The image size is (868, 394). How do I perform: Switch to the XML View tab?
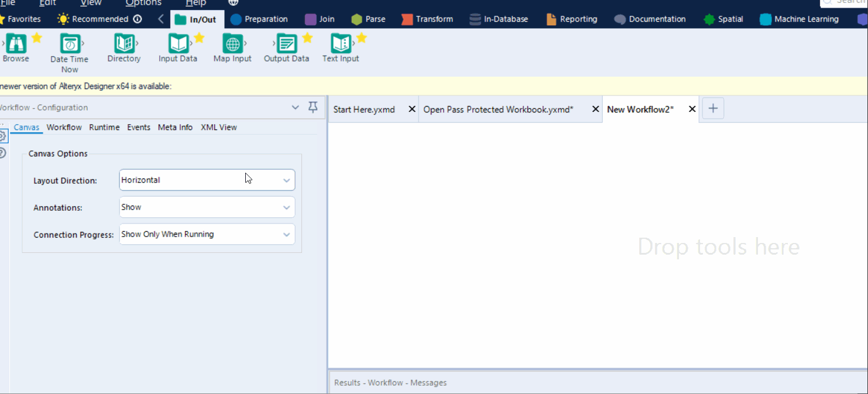(219, 127)
